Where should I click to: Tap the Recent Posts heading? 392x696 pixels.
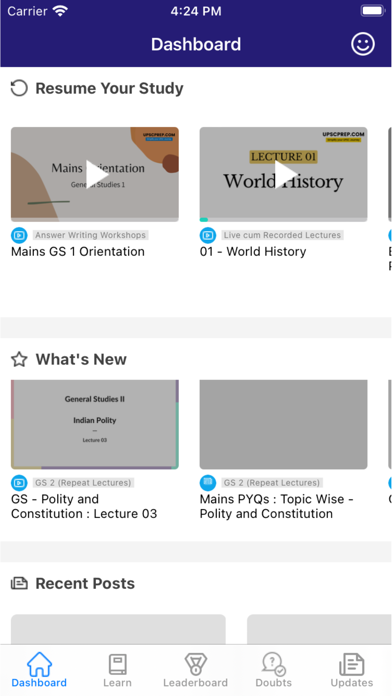pos(85,583)
